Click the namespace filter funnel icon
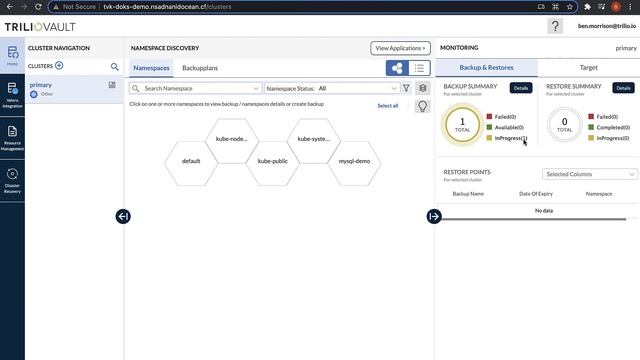Viewport: 640px width, 360px height. (x=406, y=88)
